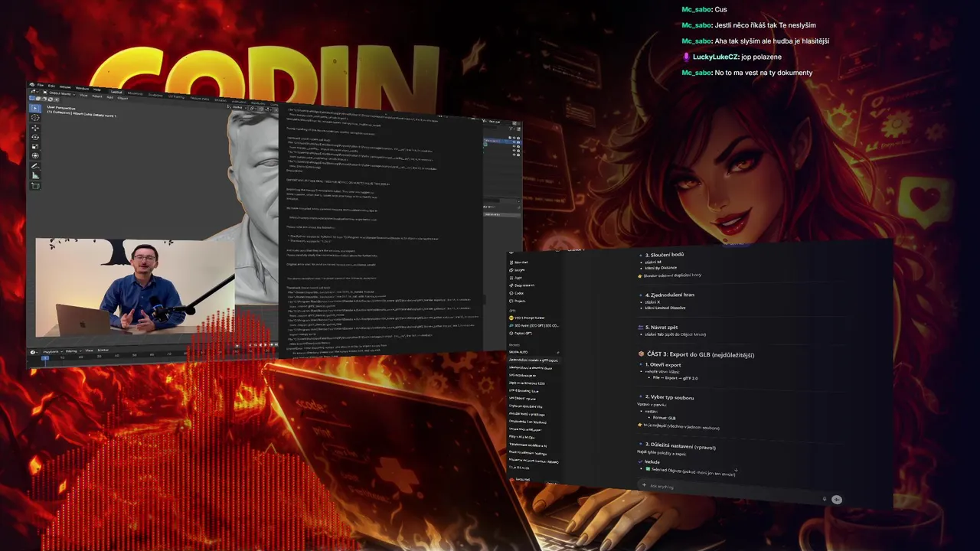The image size is (980, 551).
Task: Open Explore GPTs in ChatGPT sidebar
Action: 521,334
